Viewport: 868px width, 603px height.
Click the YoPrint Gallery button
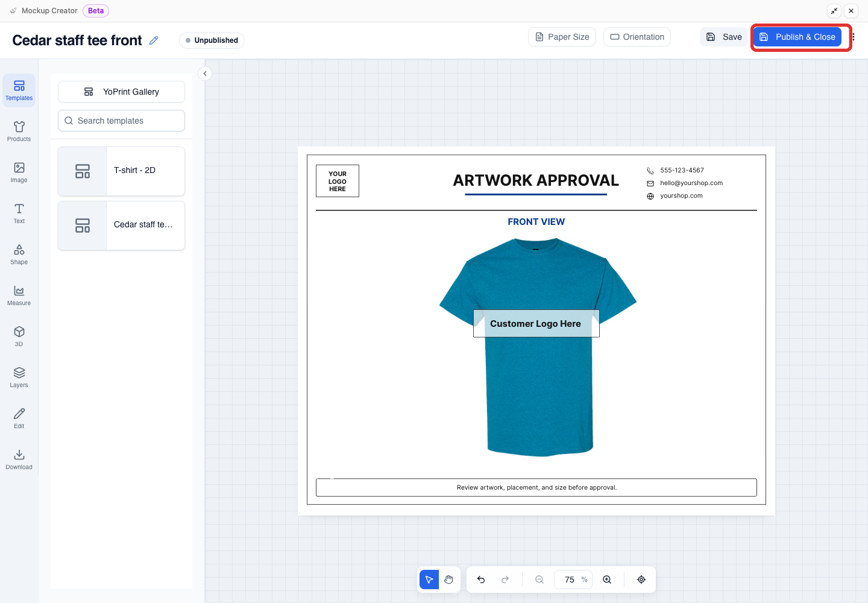click(121, 92)
